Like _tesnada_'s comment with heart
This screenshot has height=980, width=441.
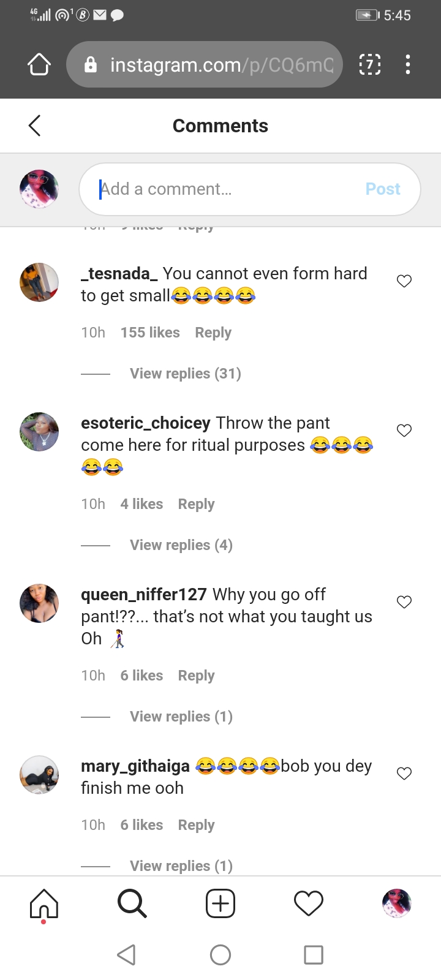(x=404, y=281)
